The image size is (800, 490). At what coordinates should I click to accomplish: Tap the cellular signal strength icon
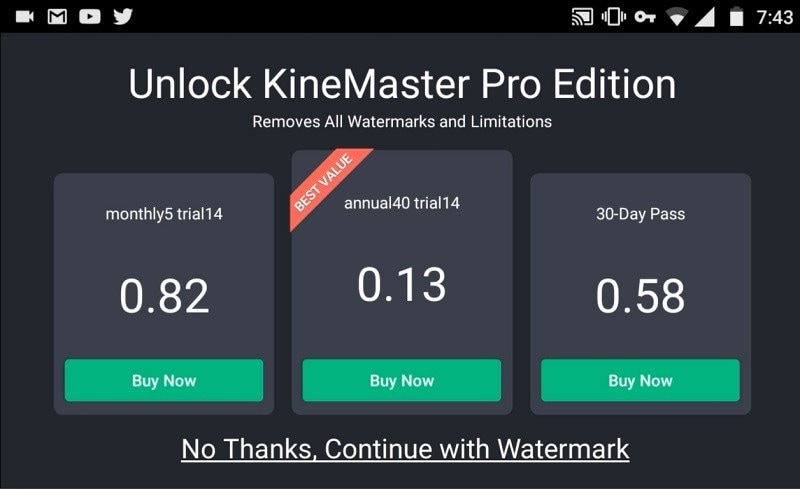tap(705, 17)
